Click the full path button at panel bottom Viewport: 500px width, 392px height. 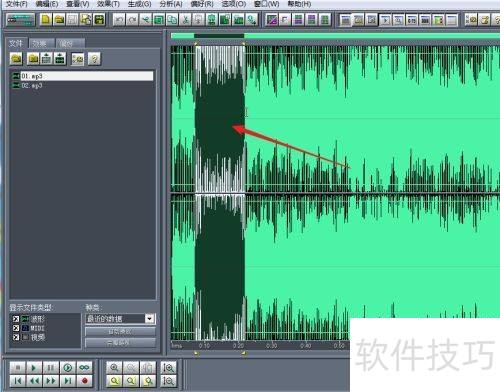(120, 343)
